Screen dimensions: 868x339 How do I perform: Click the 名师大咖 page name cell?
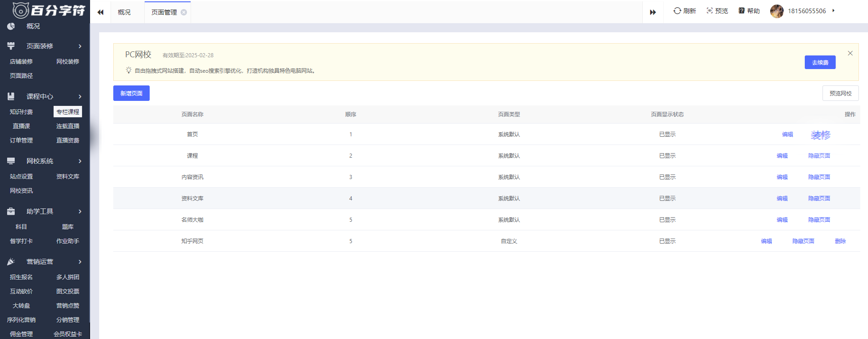[192, 220]
